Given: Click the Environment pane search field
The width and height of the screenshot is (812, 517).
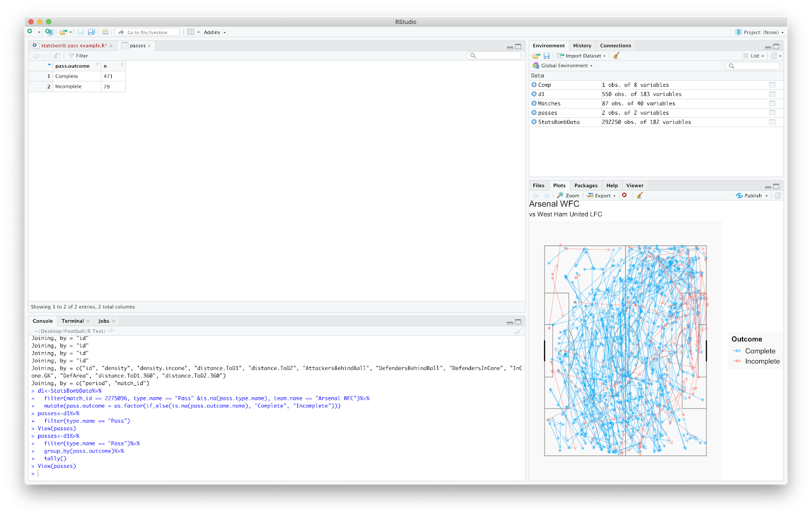Looking at the screenshot, I should (753, 66).
